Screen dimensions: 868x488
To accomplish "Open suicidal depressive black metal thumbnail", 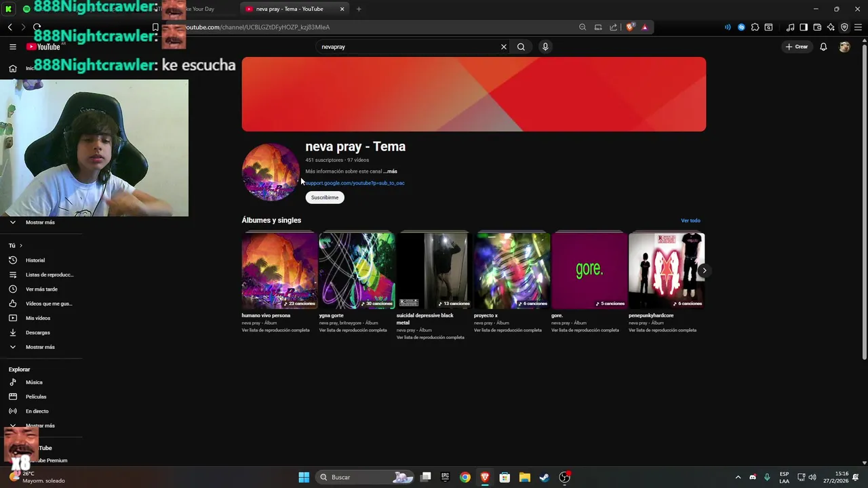I will pyautogui.click(x=434, y=270).
